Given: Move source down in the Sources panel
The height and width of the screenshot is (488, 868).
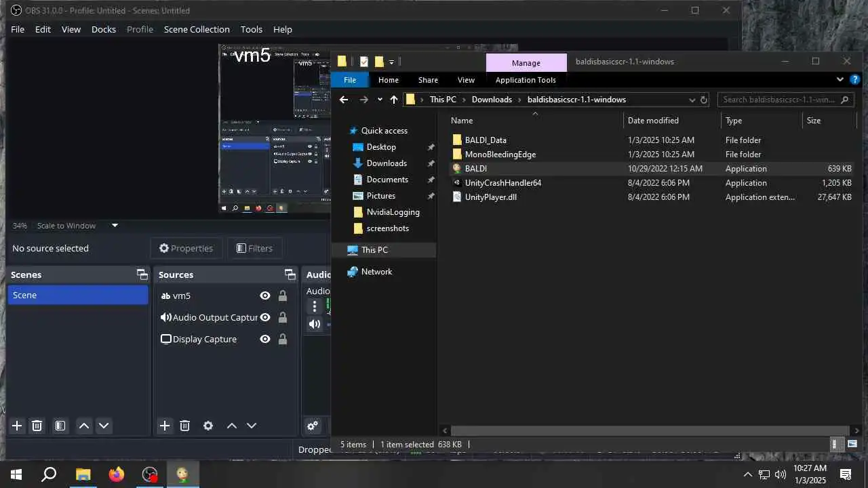Looking at the screenshot, I should pyautogui.click(x=252, y=426).
